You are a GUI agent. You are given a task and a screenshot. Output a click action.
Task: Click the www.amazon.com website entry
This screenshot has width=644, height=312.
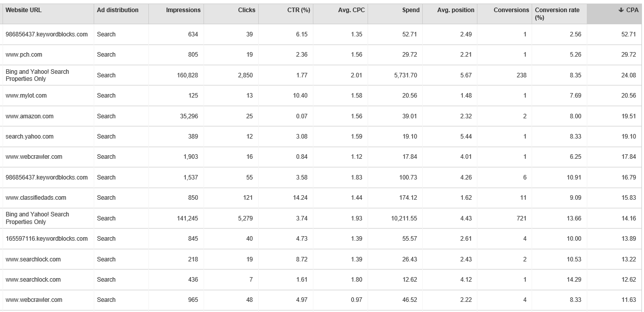[29, 116]
